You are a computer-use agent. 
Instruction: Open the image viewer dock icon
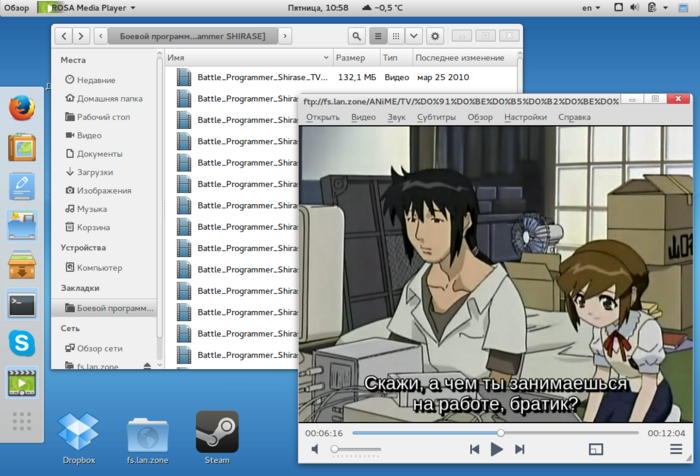[22, 147]
